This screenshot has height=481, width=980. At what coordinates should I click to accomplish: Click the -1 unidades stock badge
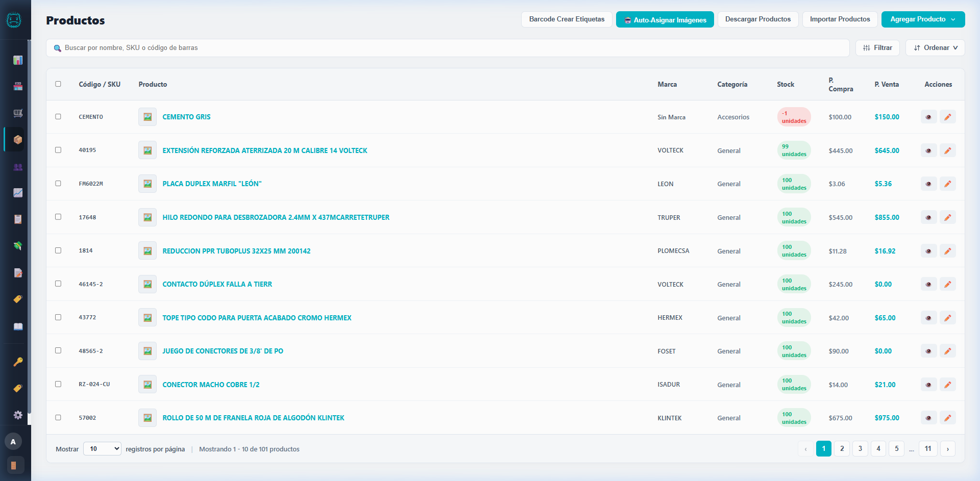pyautogui.click(x=794, y=117)
